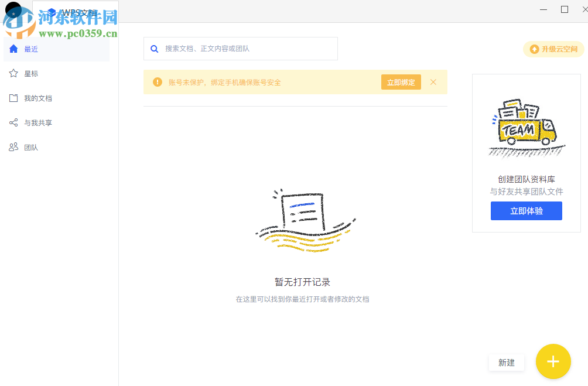
Task: Click 立即体验 to try team library
Action: [x=525, y=211]
